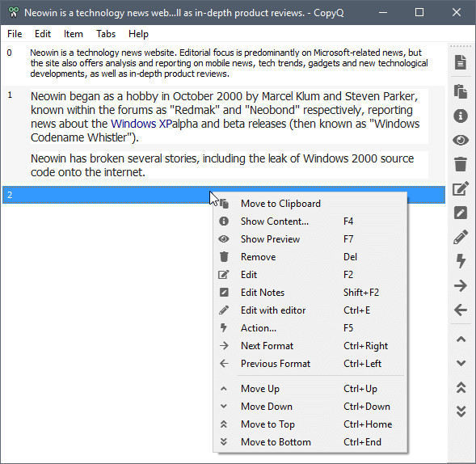Click the Previous Format left-arrow sidebar icon
The image size is (476, 464).
[x=461, y=310]
